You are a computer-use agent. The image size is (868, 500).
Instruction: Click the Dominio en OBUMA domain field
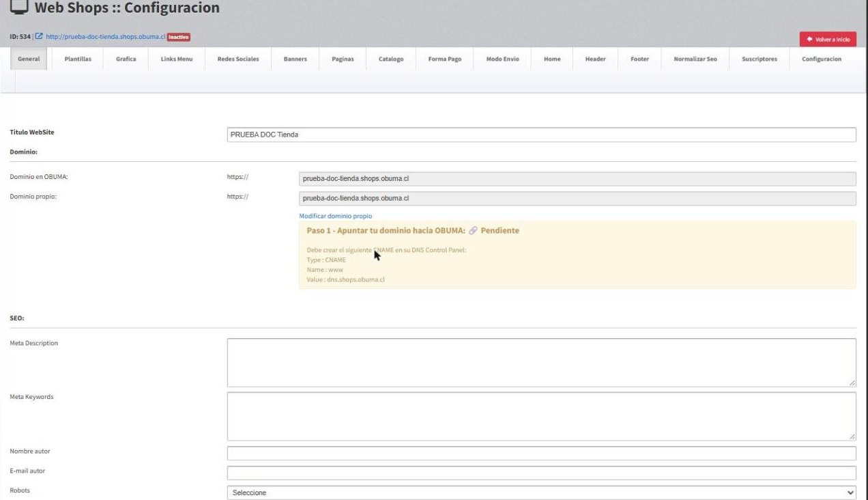[x=577, y=179]
